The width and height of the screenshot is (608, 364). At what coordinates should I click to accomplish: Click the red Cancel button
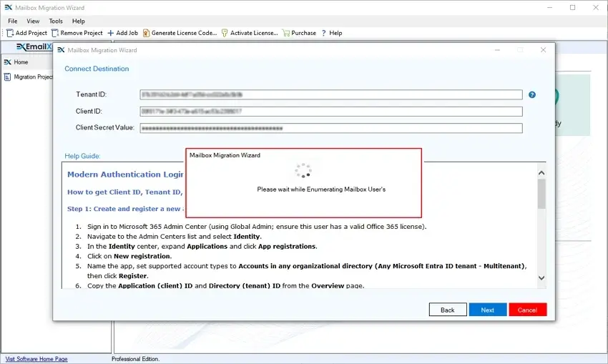(527, 310)
